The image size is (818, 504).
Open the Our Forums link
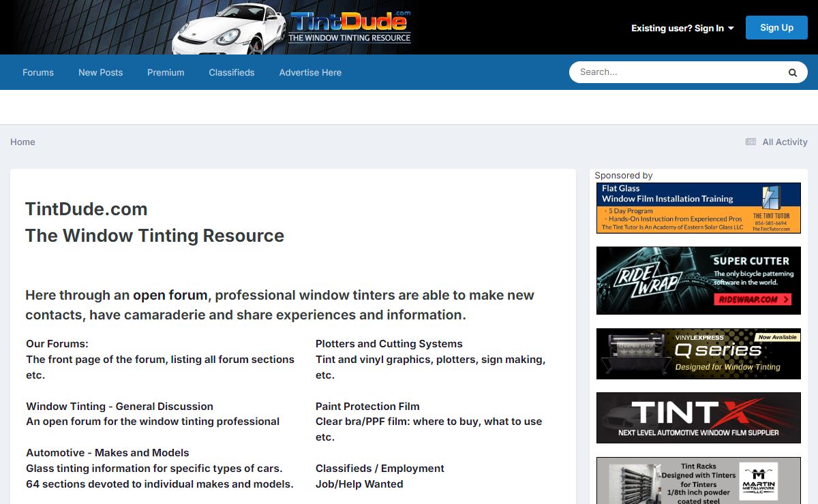[57, 344]
